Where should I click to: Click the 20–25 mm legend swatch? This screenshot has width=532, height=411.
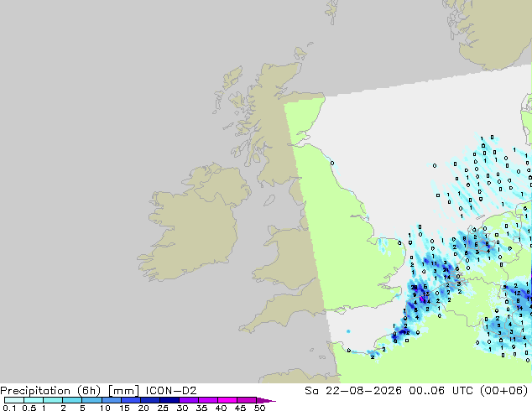coord(150,400)
